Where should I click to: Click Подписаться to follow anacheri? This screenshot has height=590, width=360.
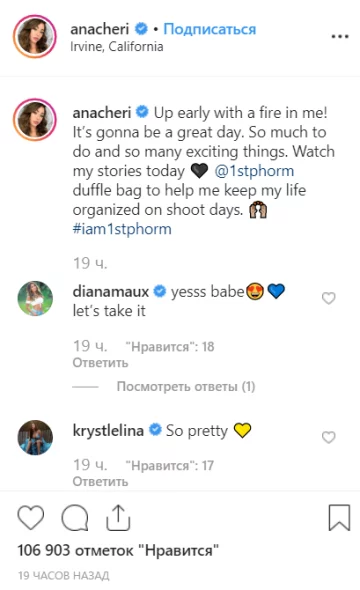(x=210, y=29)
